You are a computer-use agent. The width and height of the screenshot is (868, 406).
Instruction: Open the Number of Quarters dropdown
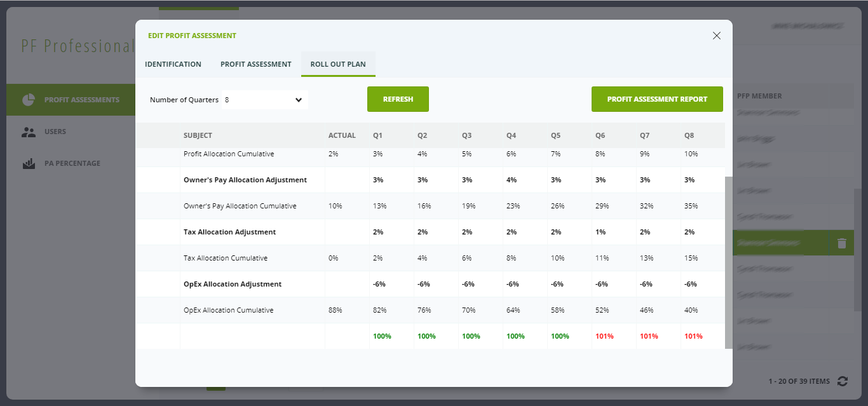(264, 100)
